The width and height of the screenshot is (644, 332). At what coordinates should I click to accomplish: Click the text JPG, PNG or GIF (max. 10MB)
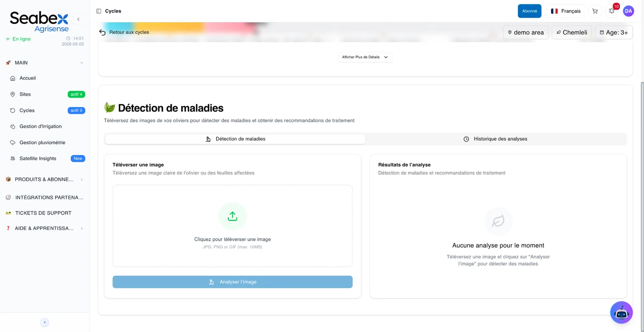point(233,247)
